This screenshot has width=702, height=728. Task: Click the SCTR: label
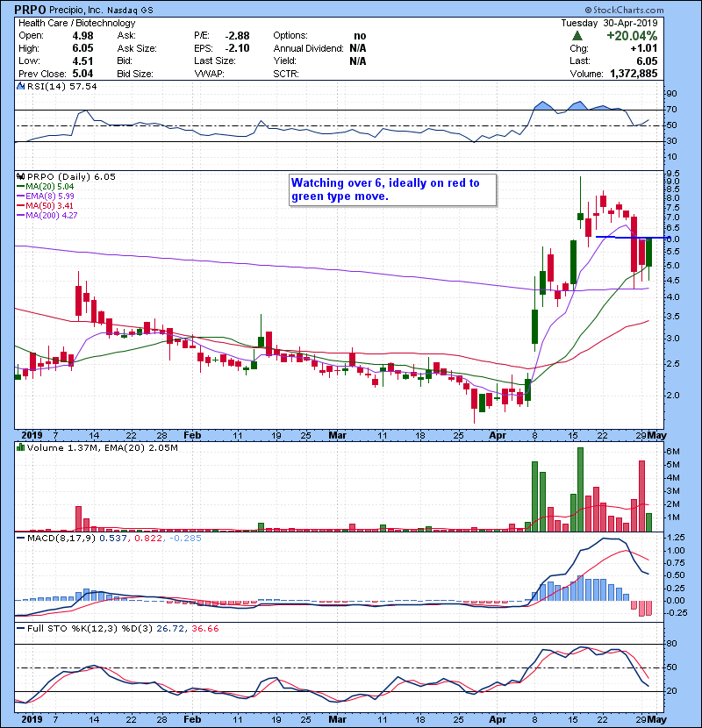click(286, 74)
